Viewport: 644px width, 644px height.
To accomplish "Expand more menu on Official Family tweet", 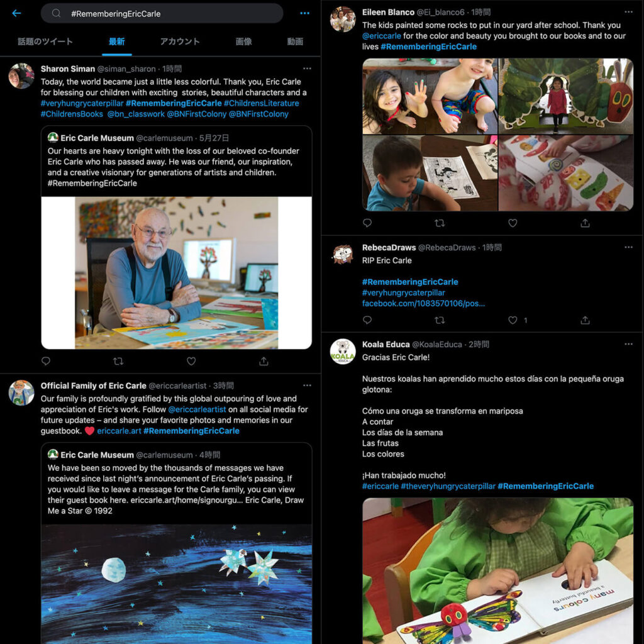I will [307, 386].
